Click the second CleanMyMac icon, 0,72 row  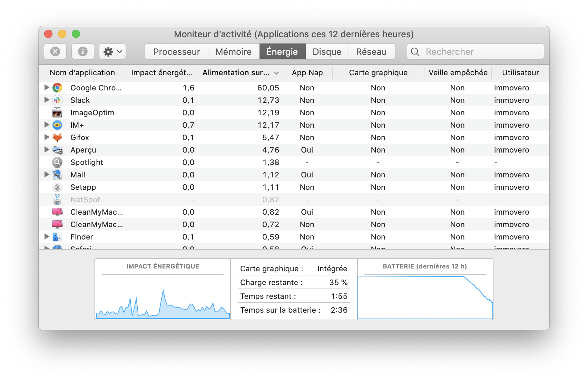coord(57,224)
